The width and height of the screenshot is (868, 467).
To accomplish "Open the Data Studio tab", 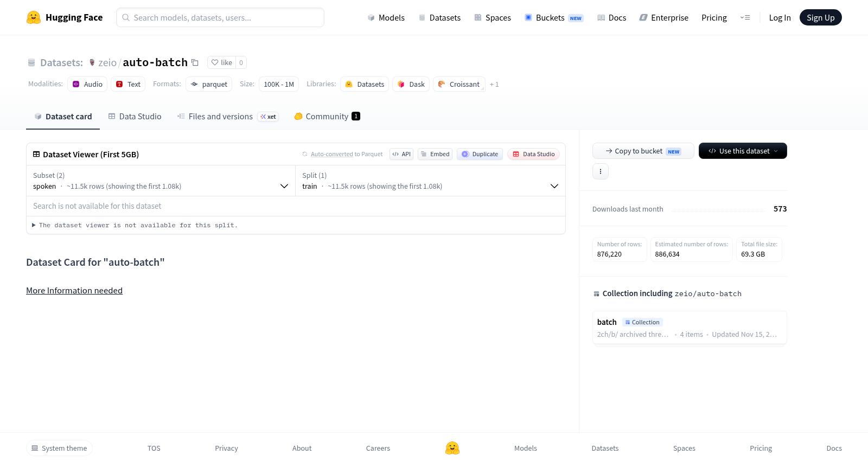I will 135,117.
